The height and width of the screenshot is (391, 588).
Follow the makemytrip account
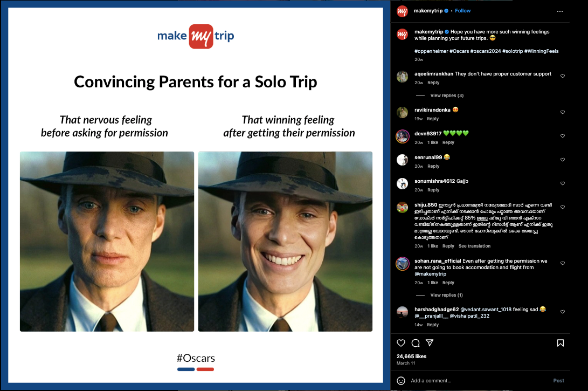463,11
